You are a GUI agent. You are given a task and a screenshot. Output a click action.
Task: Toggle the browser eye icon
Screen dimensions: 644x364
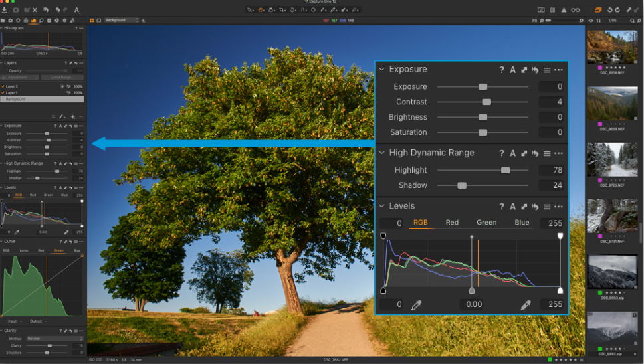pos(591,21)
